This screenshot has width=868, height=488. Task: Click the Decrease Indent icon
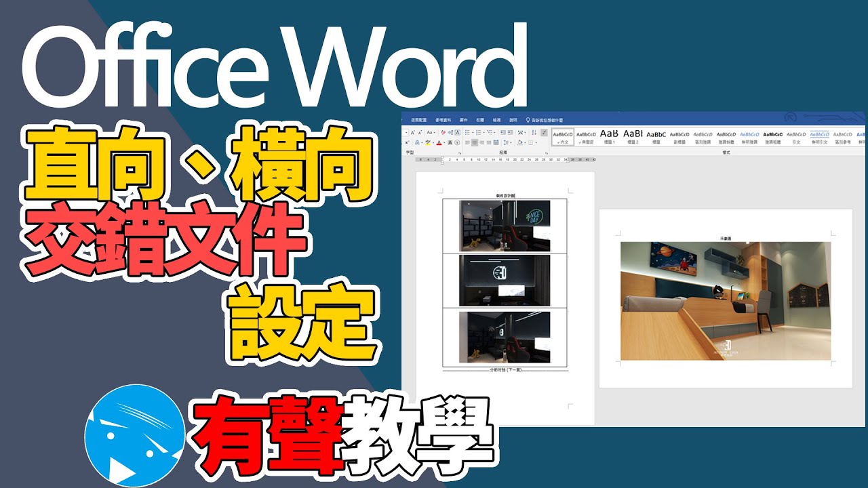[502, 132]
